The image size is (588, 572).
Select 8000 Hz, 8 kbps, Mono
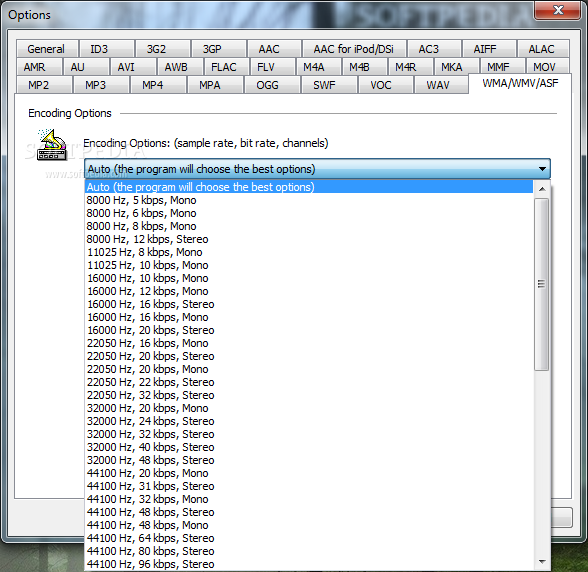(x=309, y=226)
